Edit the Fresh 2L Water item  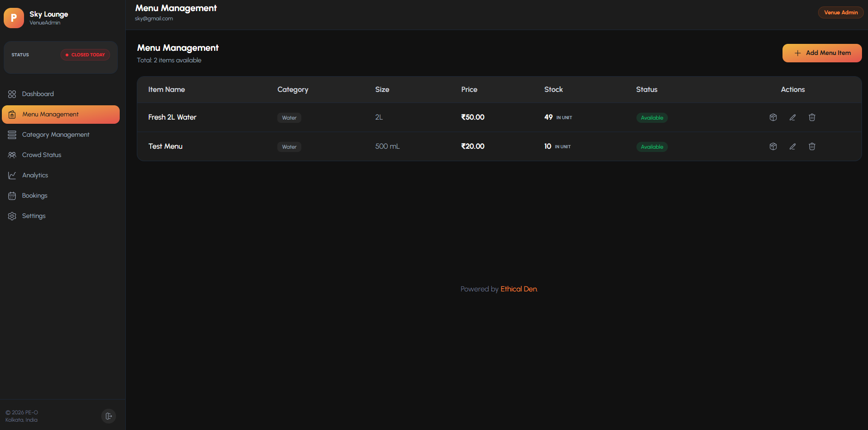(x=793, y=117)
